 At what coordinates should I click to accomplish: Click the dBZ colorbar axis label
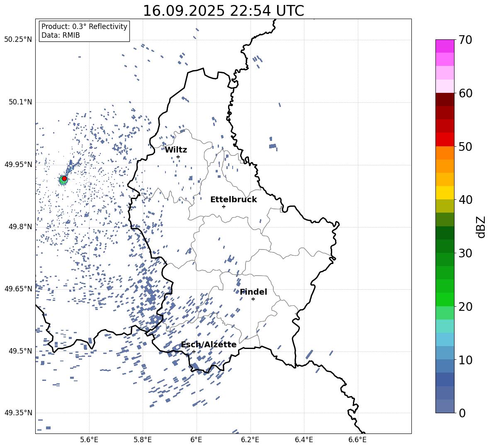[x=481, y=227]
